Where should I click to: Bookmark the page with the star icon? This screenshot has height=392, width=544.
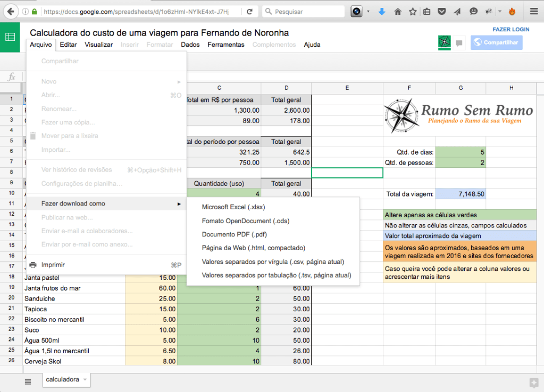point(413,11)
